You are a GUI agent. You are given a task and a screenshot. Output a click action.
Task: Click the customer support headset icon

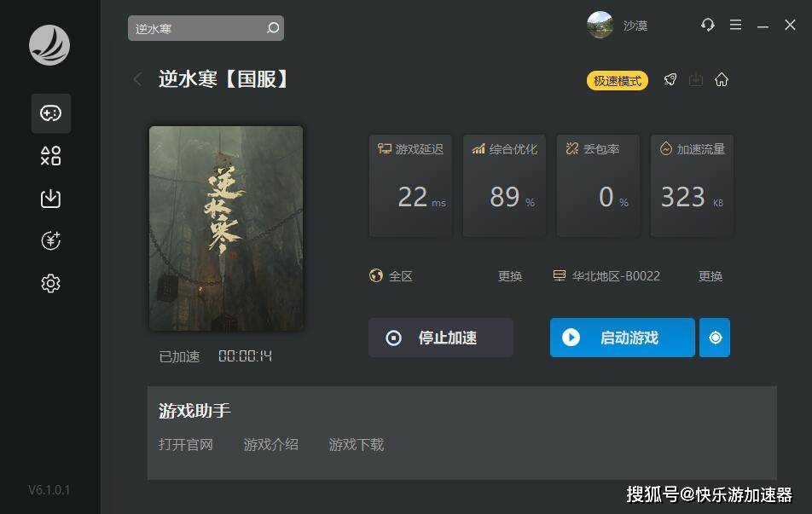pyautogui.click(x=707, y=25)
